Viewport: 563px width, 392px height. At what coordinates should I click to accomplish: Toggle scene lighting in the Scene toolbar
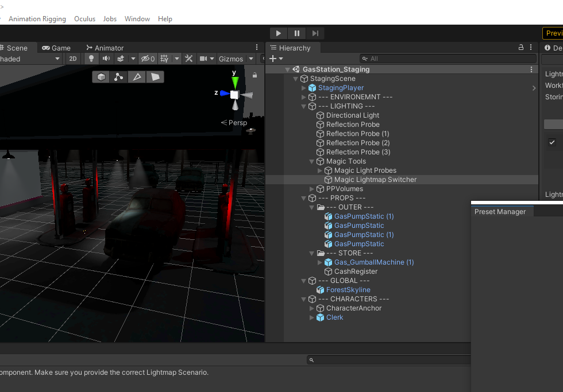click(91, 59)
